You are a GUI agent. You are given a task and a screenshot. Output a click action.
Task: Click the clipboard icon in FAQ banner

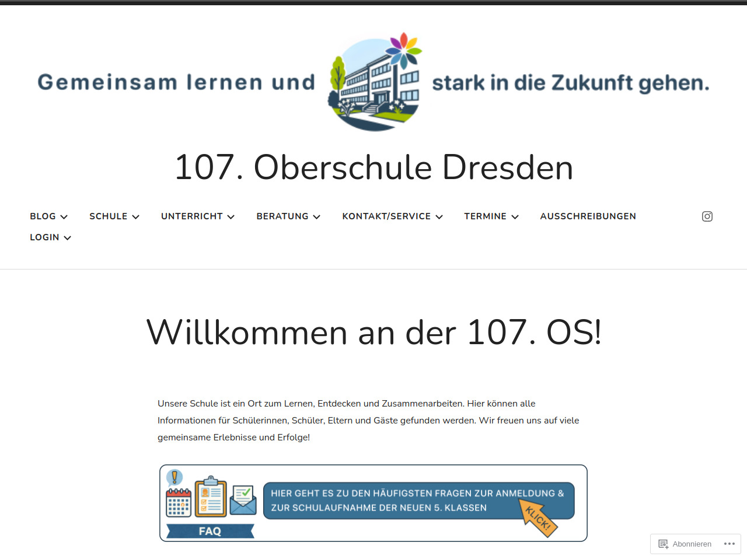pyautogui.click(x=211, y=498)
